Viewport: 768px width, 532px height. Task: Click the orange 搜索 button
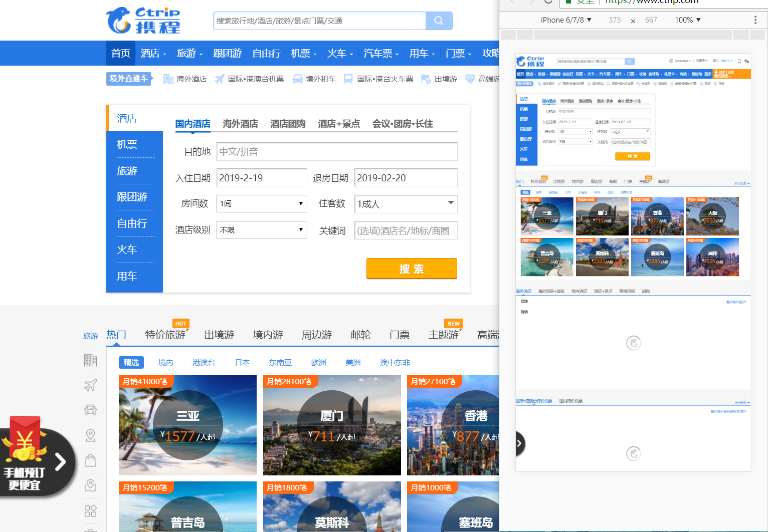412,269
